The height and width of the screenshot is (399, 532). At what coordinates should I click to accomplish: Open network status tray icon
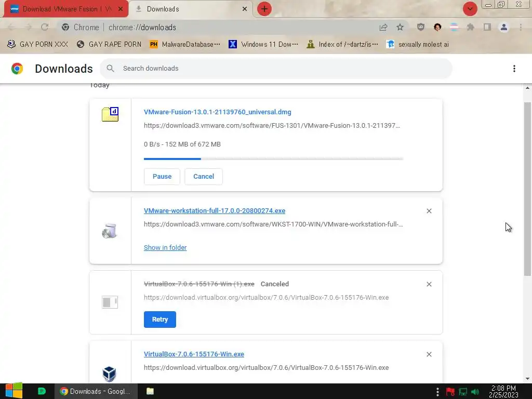(x=463, y=392)
